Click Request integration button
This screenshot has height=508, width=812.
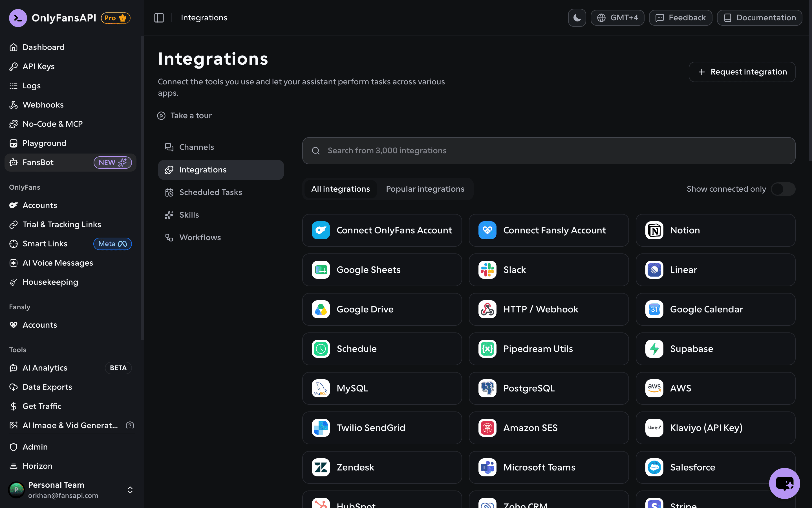pos(742,72)
